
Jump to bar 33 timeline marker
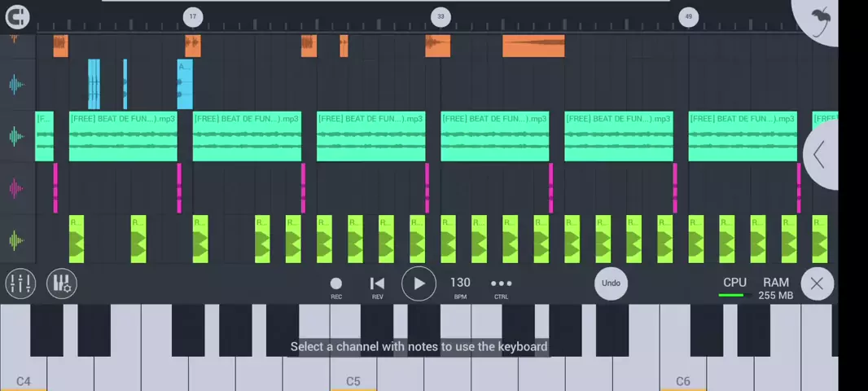point(441,16)
